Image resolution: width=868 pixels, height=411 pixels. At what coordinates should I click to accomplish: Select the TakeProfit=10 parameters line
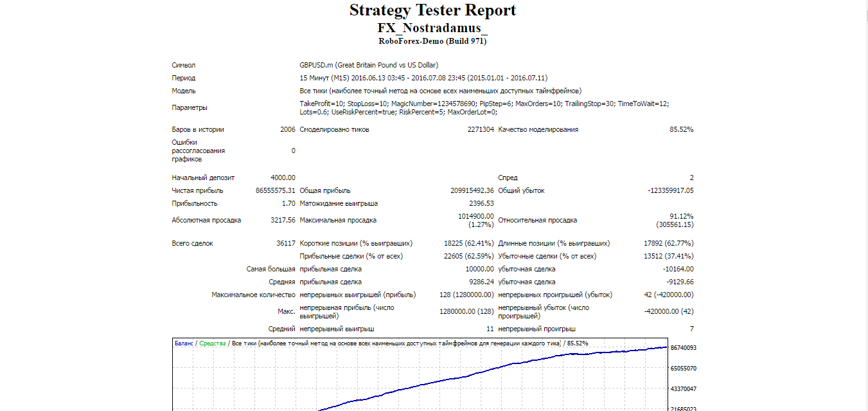pos(484,104)
